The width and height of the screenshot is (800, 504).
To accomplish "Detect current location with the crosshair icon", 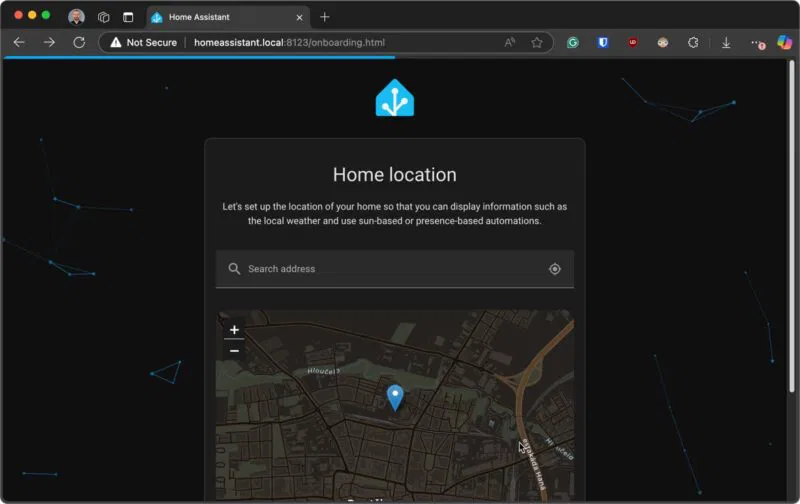I will click(x=555, y=269).
